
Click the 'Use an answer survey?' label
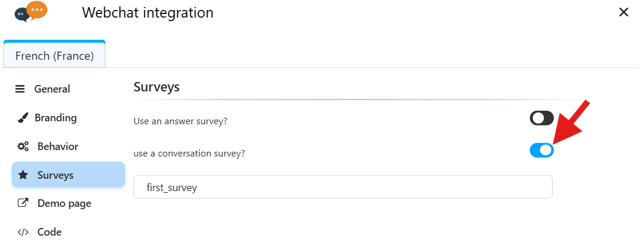tap(180, 121)
